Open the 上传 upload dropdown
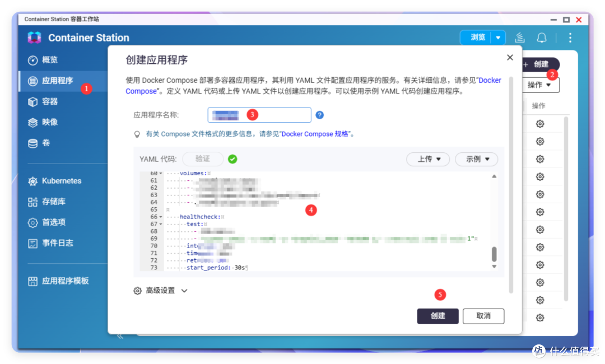 point(428,159)
